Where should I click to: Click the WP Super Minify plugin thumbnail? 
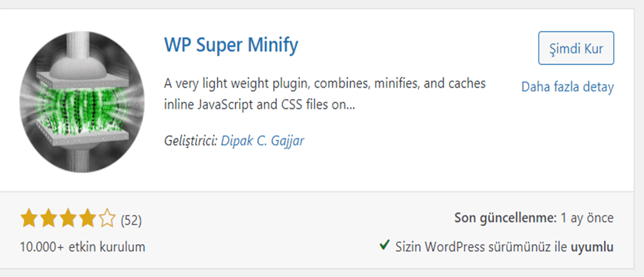pos(82,102)
